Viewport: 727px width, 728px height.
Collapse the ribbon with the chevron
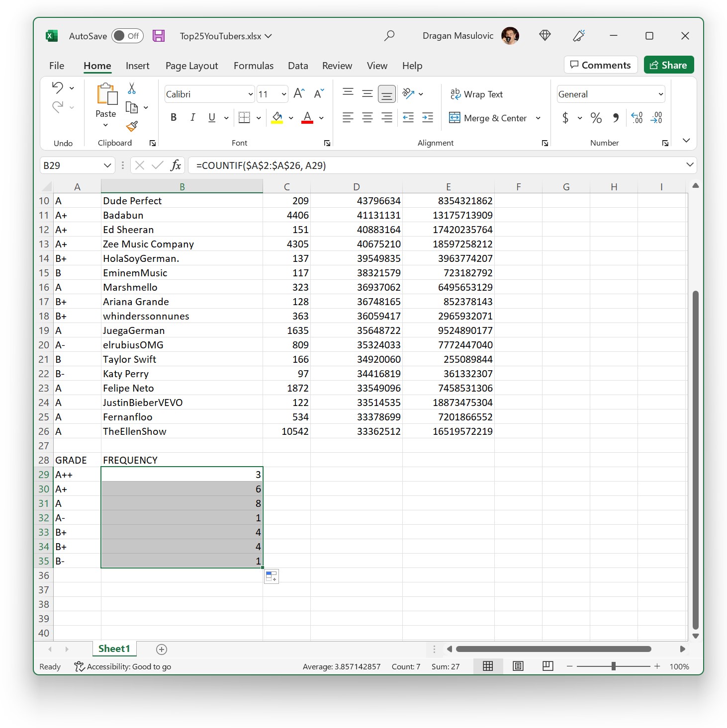(686, 140)
